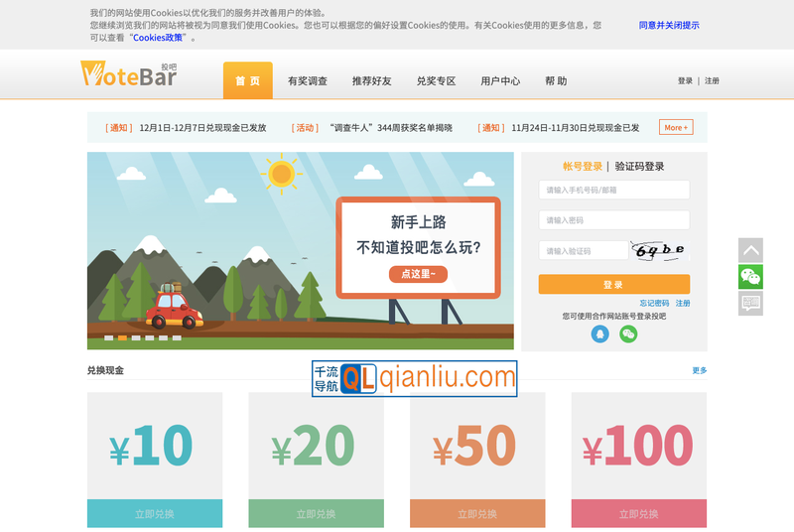Open the 有奖调查 menu item
Screen dimensions: 794x532
coord(308,81)
